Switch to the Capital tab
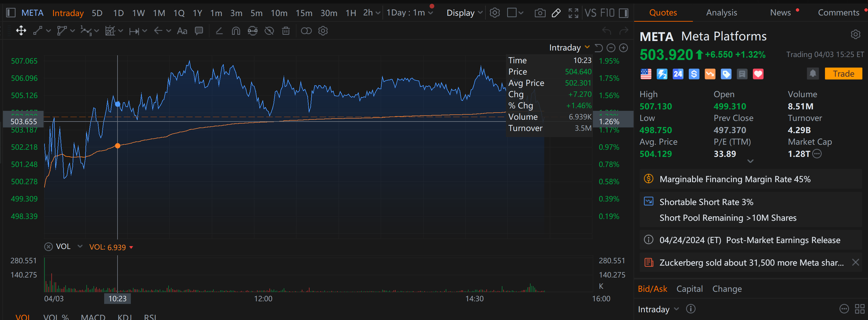The image size is (868, 320). click(689, 289)
